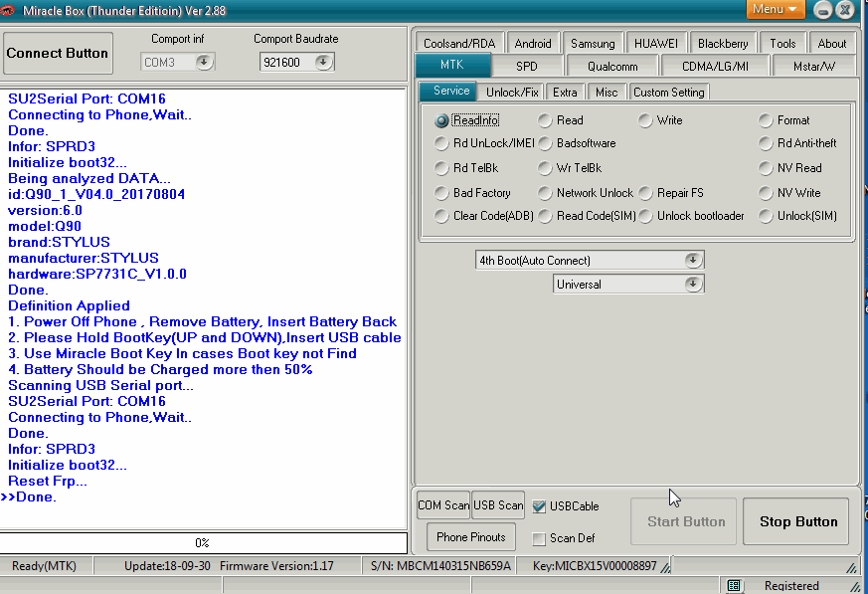Expand the Comport inf COM3 dropdown
Image resolution: width=868 pixels, height=594 pixels.
204,62
